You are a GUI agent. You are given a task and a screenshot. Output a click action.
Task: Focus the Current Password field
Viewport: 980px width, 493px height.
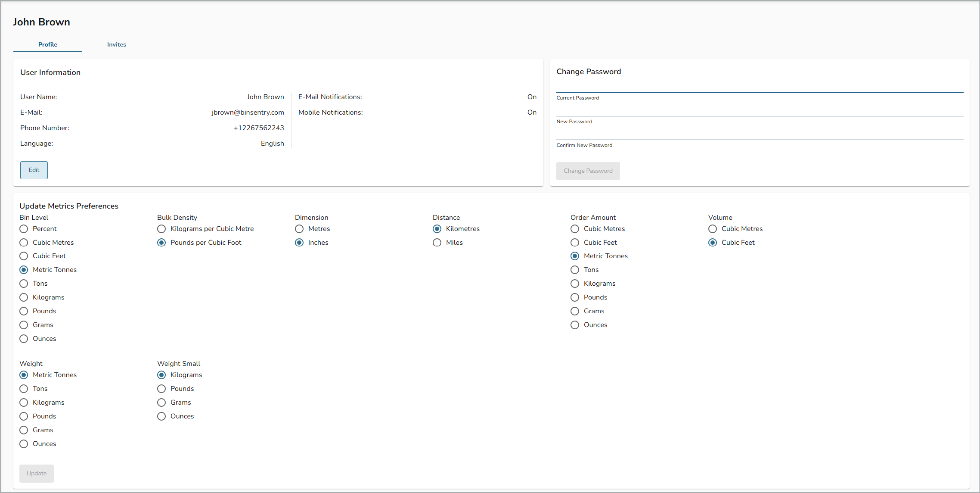(759, 87)
